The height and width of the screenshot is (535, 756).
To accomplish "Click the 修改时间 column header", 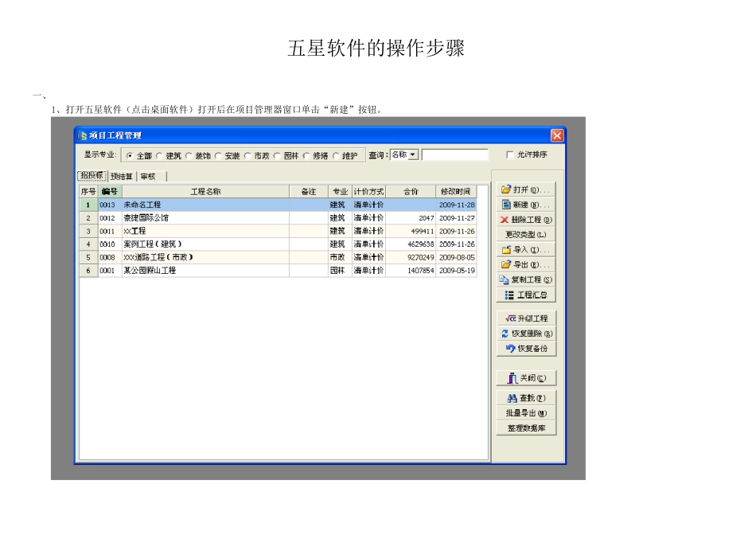I will (x=456, y=192).
